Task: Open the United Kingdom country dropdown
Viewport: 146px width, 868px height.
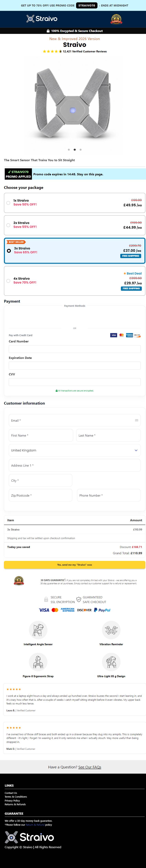Action: [74, 450]
